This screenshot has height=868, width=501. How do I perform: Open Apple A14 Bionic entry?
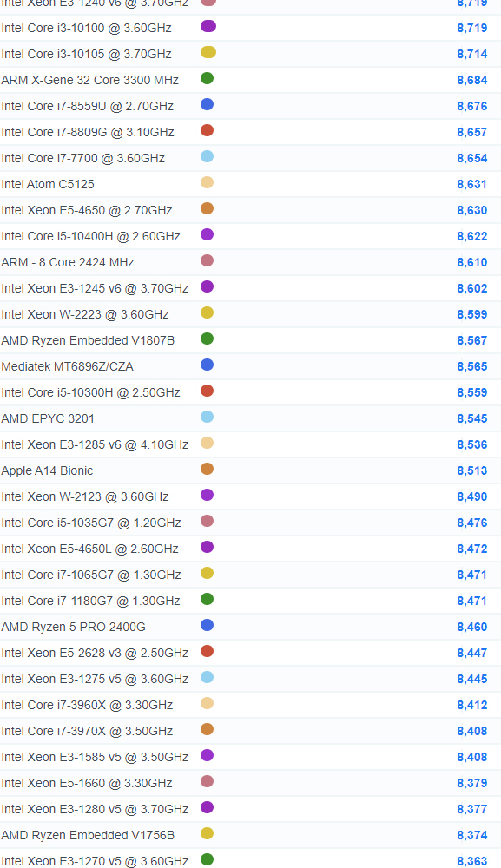[47, 470]
